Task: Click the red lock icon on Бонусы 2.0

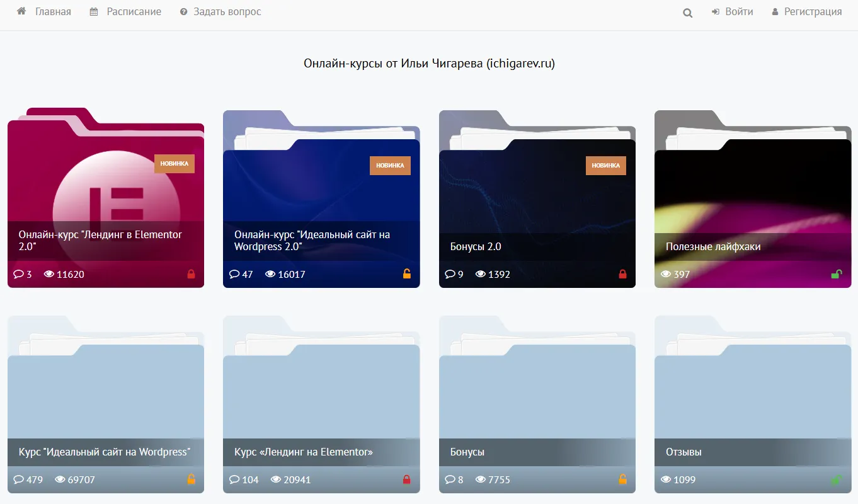Action: (623, 274)
